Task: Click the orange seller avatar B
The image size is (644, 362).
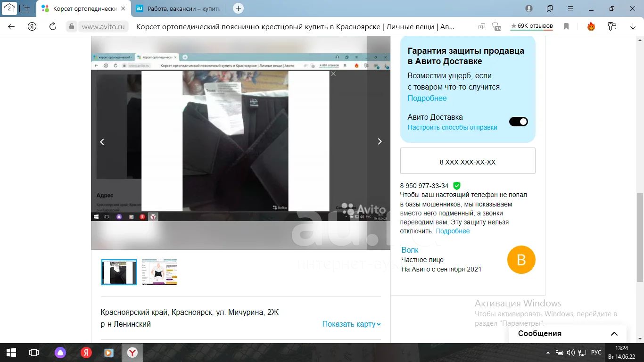Action: tap(521, 260)
